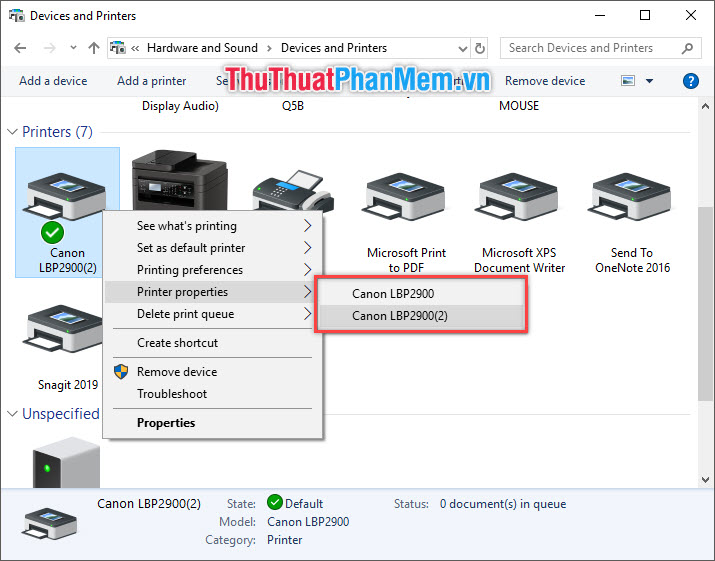
Task: Click the scroll up arrow
Action: tap(705, 106)
